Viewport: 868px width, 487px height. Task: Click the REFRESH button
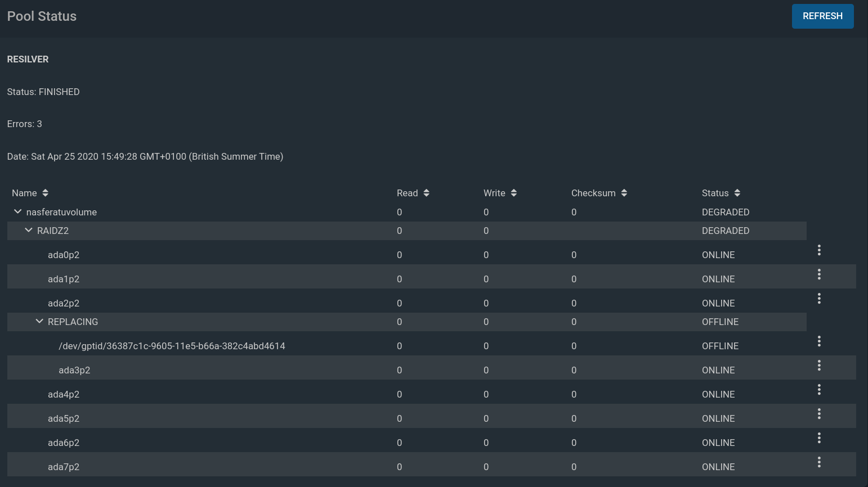[x=822, y=16]
